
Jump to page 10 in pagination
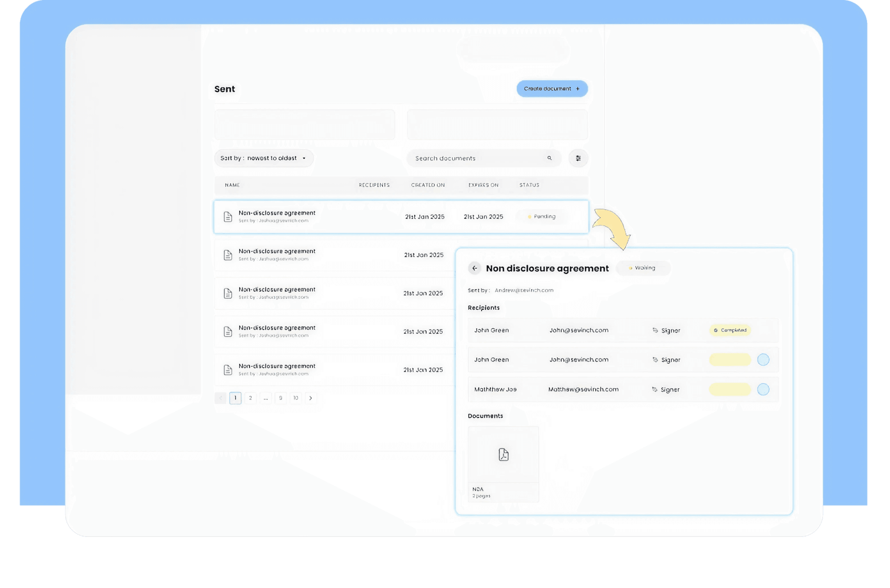295,398
